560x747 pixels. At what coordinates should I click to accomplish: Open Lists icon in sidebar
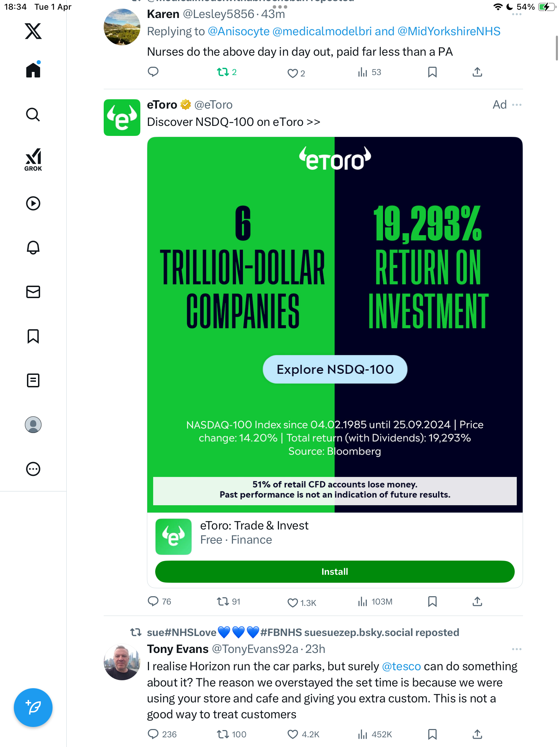(33, 380)
